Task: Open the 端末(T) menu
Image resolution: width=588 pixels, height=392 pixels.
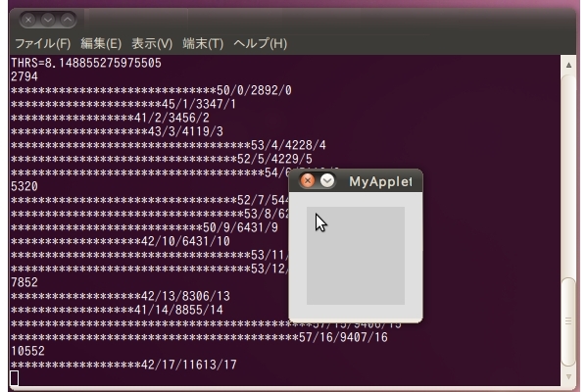Action: 203,44
